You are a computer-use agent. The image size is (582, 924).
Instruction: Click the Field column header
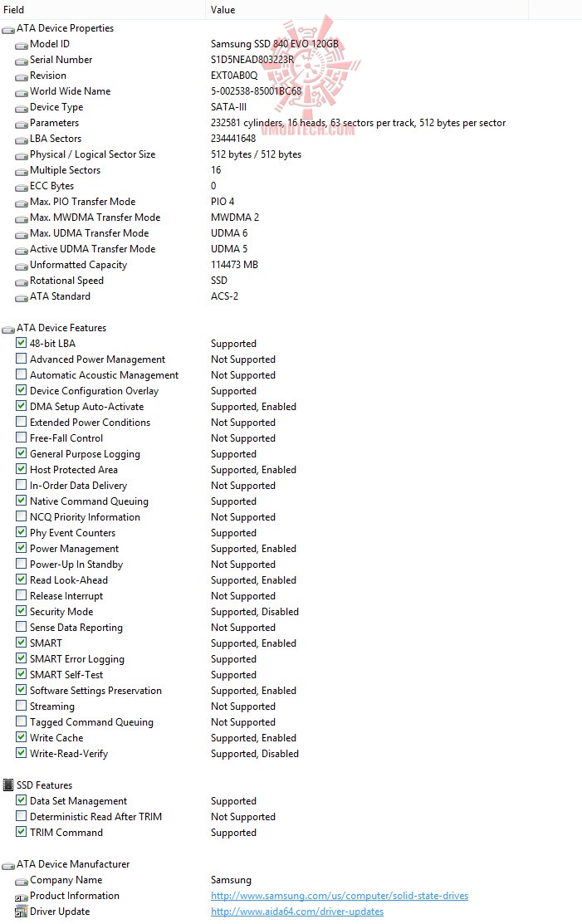click(x=102, y=10)
